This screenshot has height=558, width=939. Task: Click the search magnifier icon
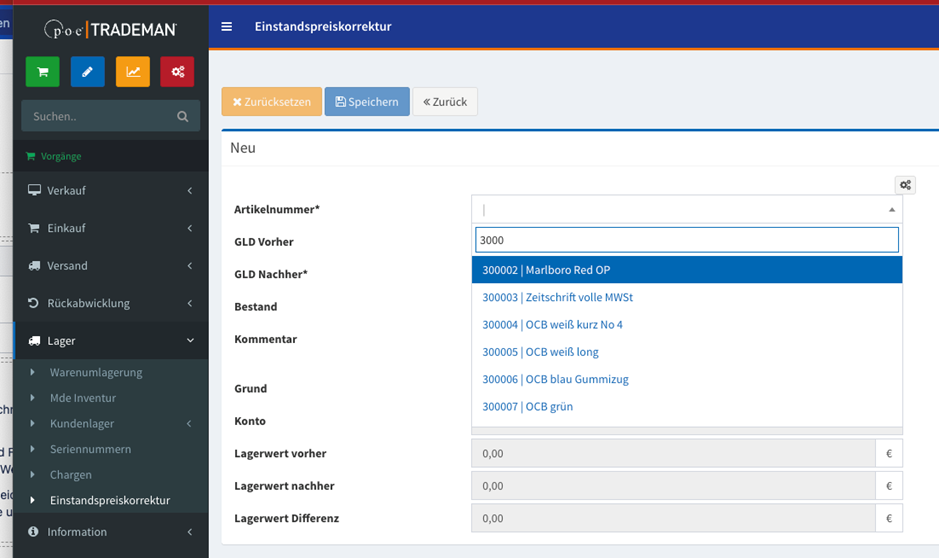point(183,117)
